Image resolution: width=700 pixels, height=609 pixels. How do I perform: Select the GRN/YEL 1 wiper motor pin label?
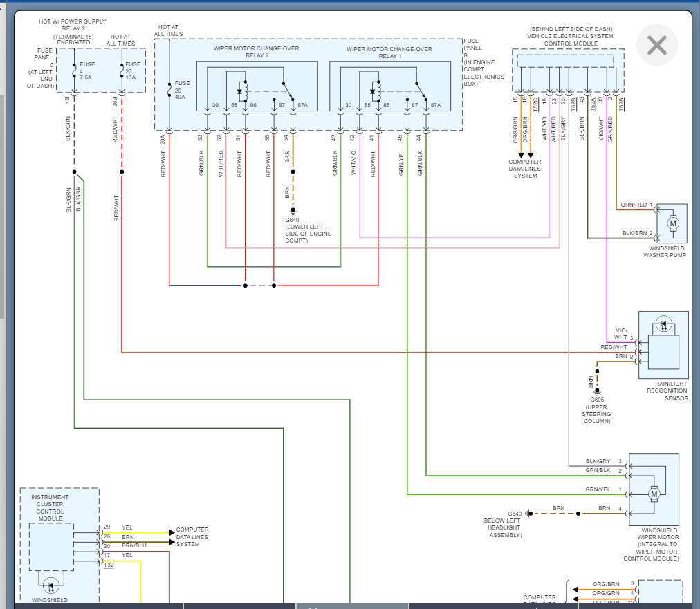[604, 489]
